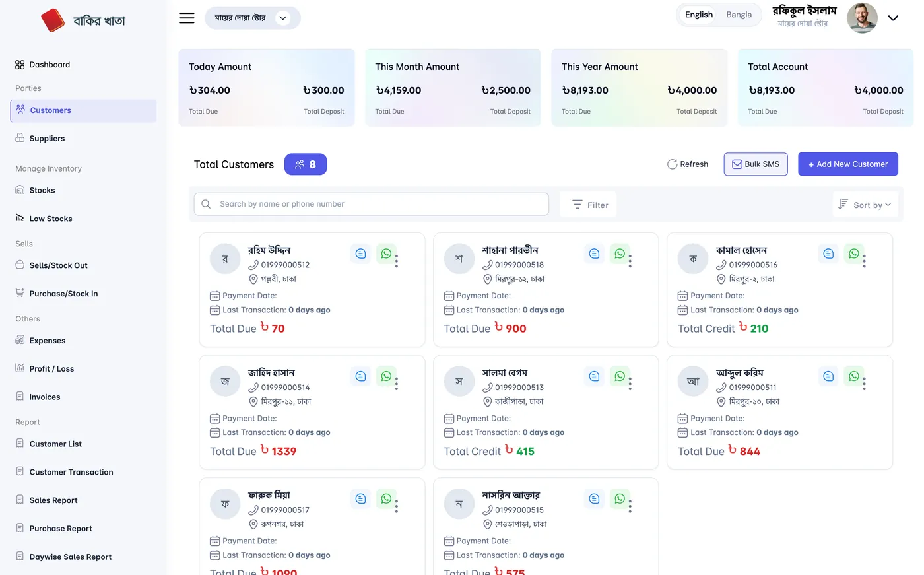This screenshot has height=575, width=924.
Task: Click Add New Customer button
Action: (x=848, y=164)
